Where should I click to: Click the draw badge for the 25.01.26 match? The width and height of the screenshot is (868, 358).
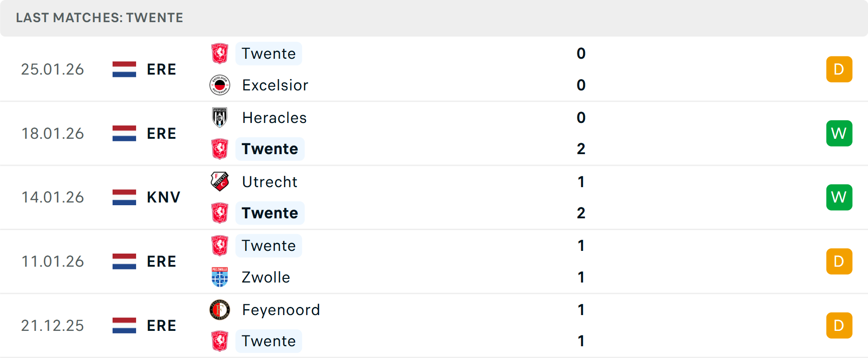tap(839, 69)
